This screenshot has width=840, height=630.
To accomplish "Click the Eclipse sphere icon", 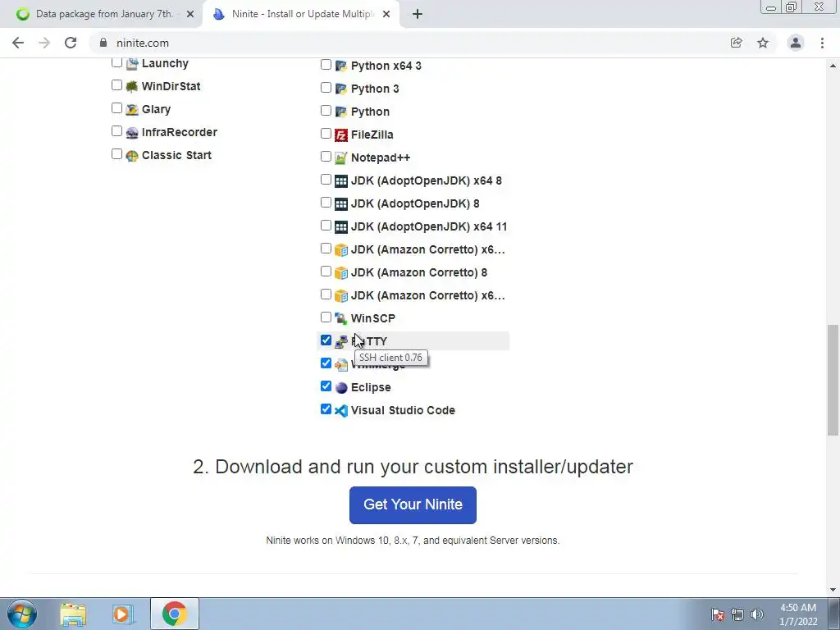I will pyautogui.click(x=341, y=387).
